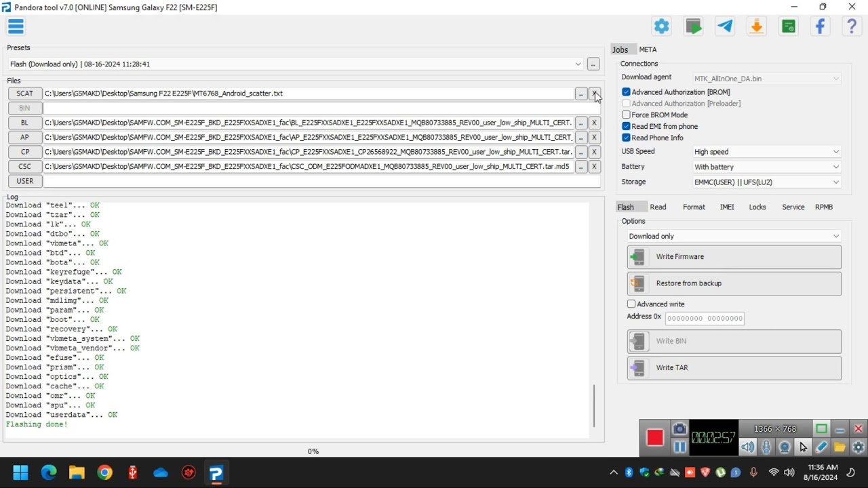Screen dimensions: 868x488
Task: Enable the Advanced write checkbox
Action: pyautogui.click(x=631, y=304)
